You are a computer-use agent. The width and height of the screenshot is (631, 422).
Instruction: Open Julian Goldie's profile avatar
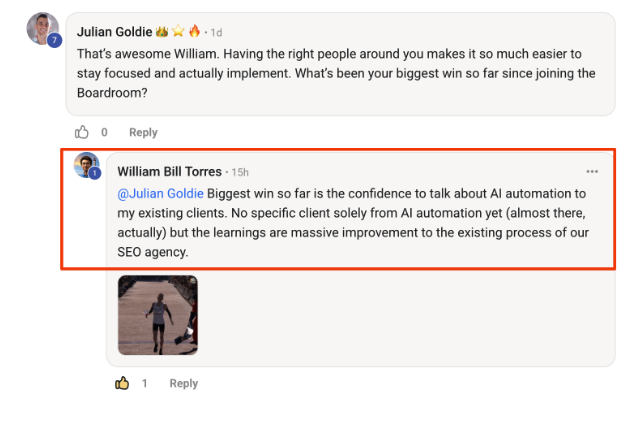pyautogui.click(x=42, y=31)
